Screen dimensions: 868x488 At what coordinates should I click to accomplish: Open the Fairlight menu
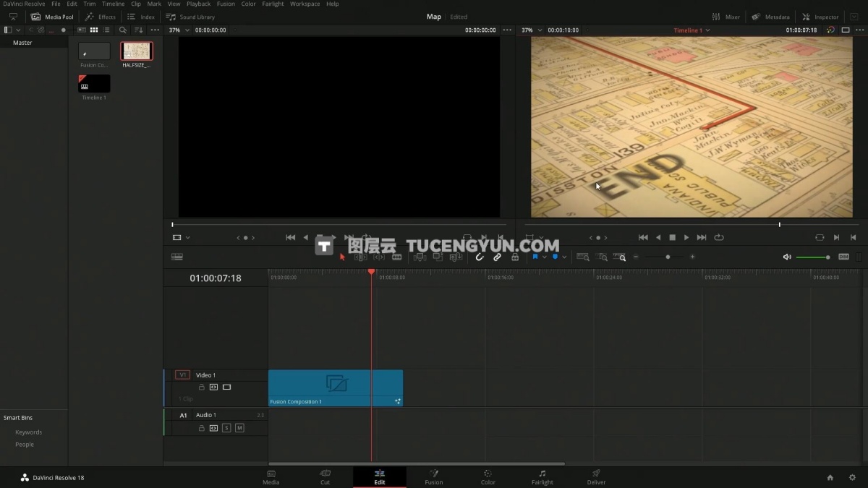pyautogui.click(x=273, y=4)
